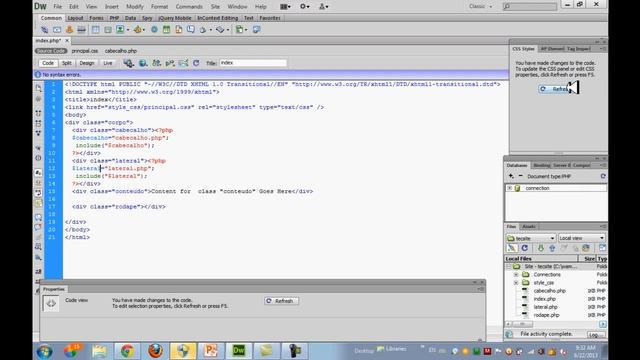Open the File menu

pyautogui.click(x=58, y=7)
